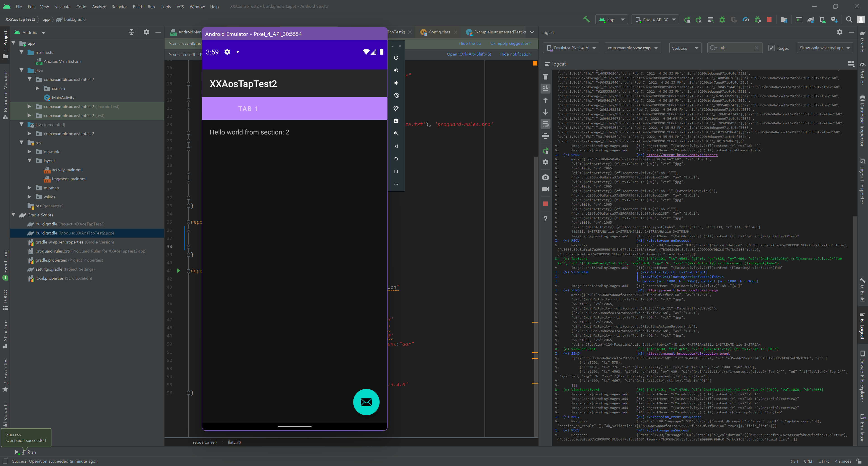
Task: Toggle Soft-Wrap in logcat toolbar
Action: pos(546,124)
